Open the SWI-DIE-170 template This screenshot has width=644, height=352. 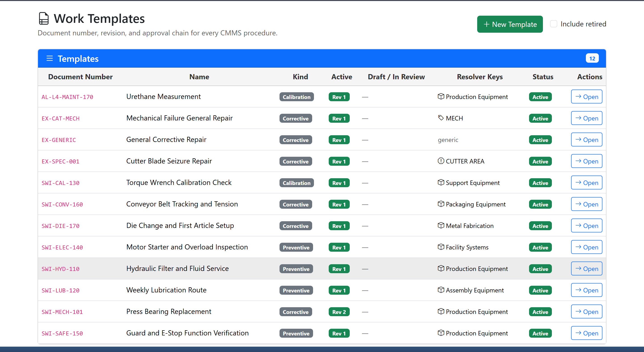click(587, 226)
